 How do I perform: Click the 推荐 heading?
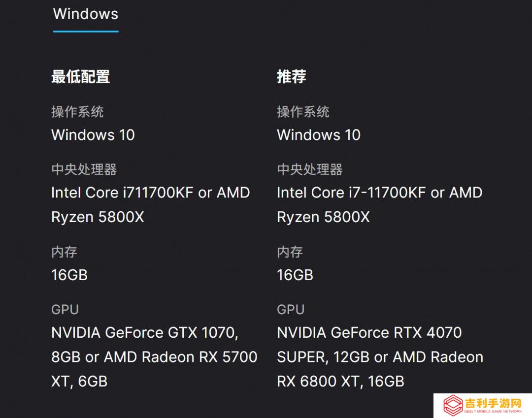pos(292,77)
